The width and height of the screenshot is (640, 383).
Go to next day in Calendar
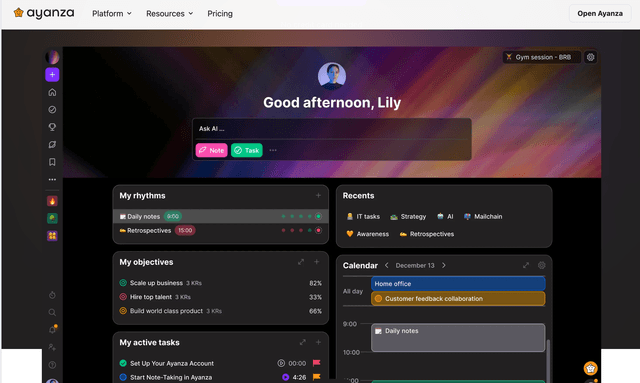pos(444,265)
